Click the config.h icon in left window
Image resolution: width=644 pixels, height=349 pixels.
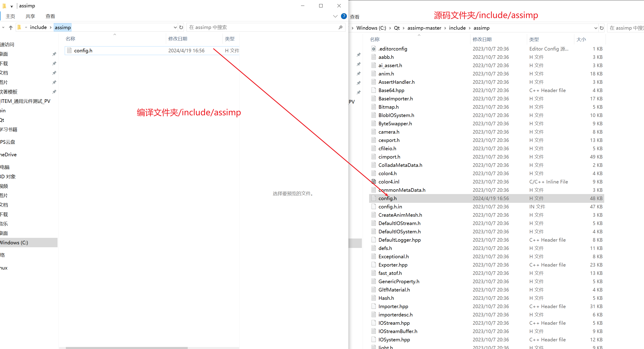click(x=69, y=51)
